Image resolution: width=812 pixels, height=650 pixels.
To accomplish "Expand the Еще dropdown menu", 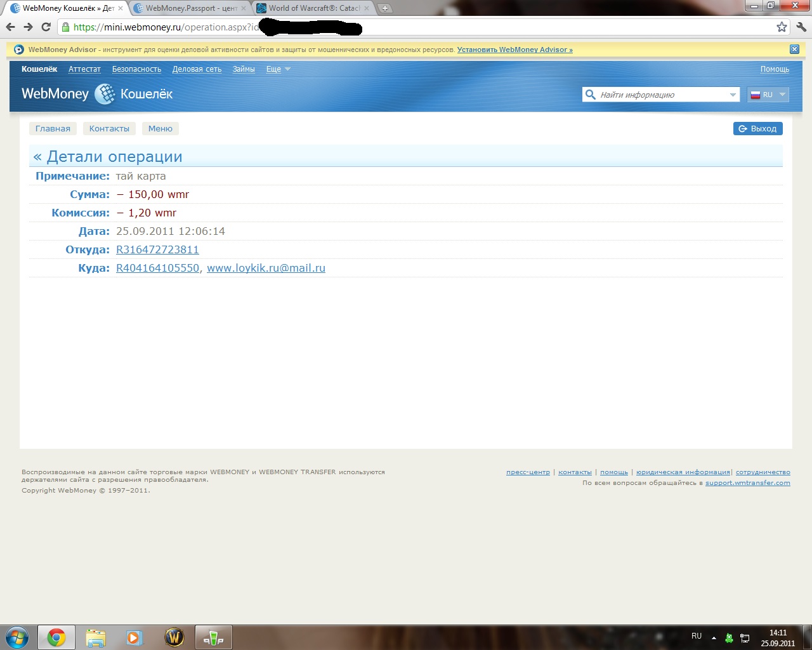I will tap(278, 69).
